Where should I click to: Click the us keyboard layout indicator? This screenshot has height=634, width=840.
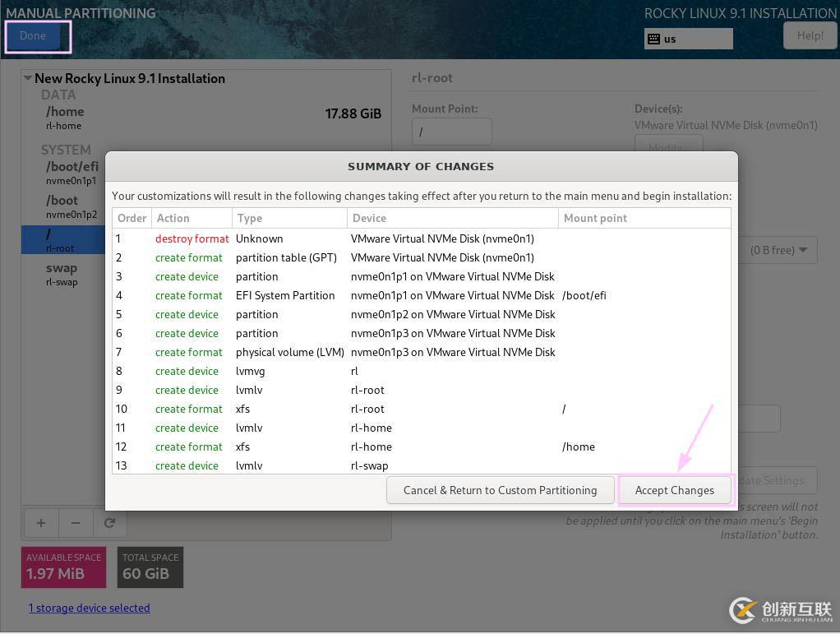click(689, 39)
